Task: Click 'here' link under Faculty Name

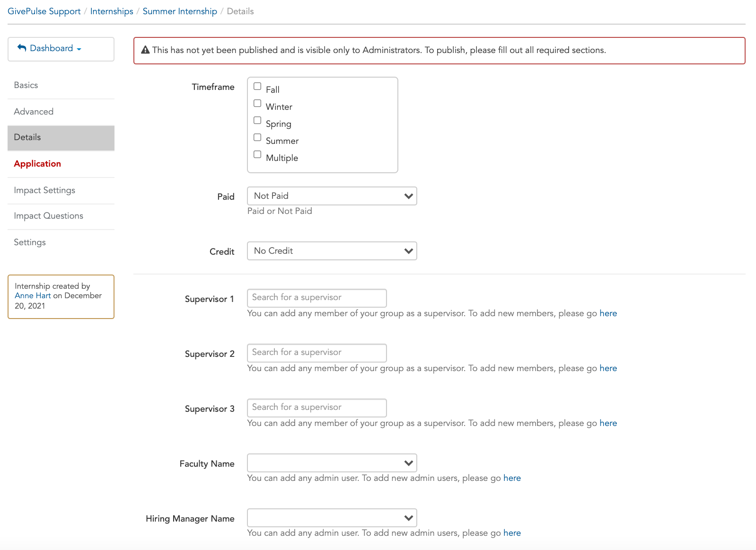Action: pos(512,478)
